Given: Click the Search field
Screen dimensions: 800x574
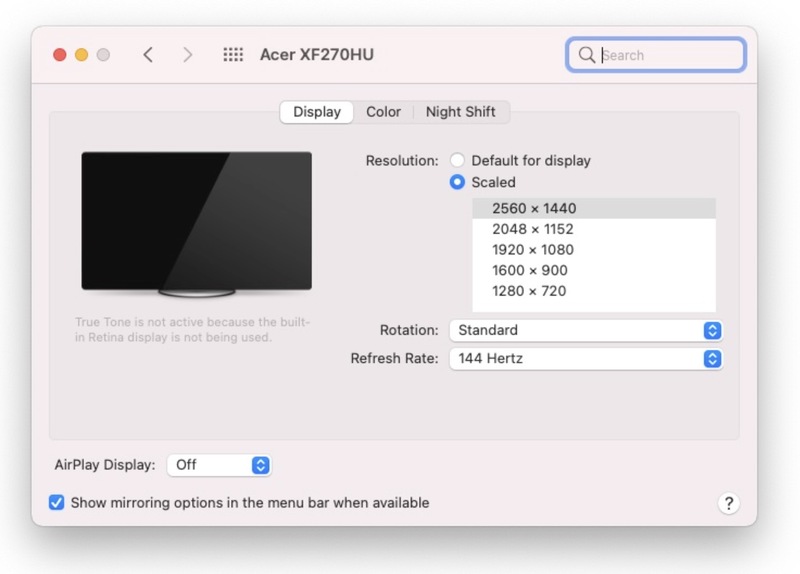Looking at the screenshot, I should pos(656,55).
